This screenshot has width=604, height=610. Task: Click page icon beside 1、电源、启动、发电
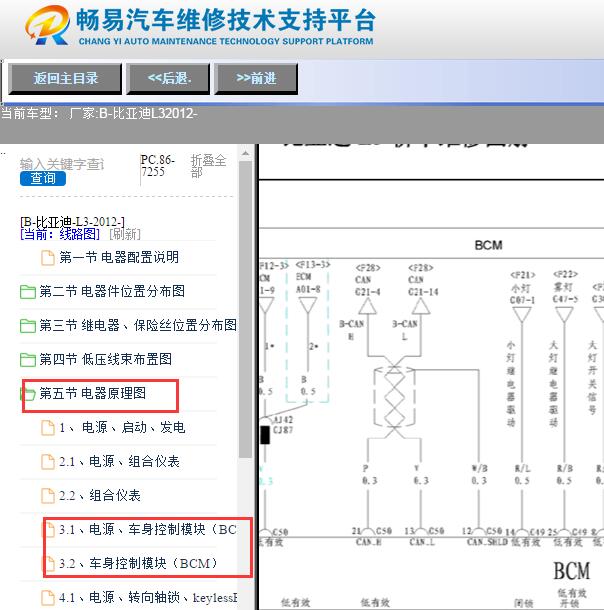[48, 428]
